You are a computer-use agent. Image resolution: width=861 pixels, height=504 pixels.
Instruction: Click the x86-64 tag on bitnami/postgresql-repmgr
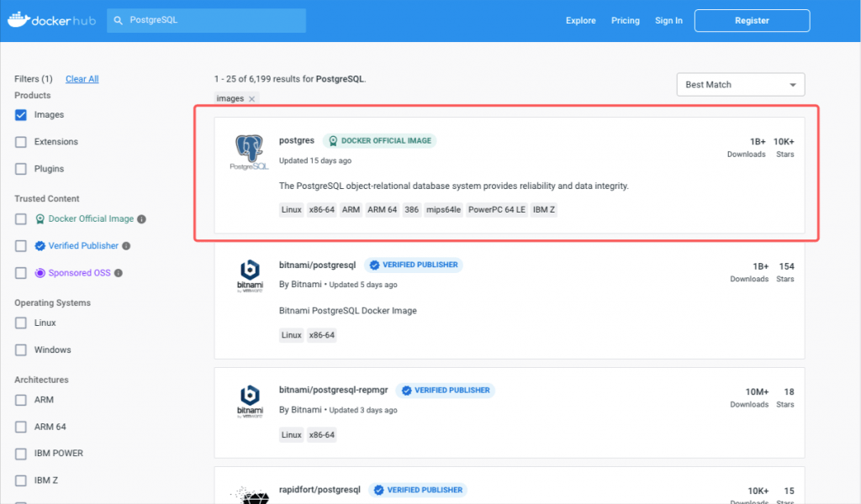(x=322, y=435)
